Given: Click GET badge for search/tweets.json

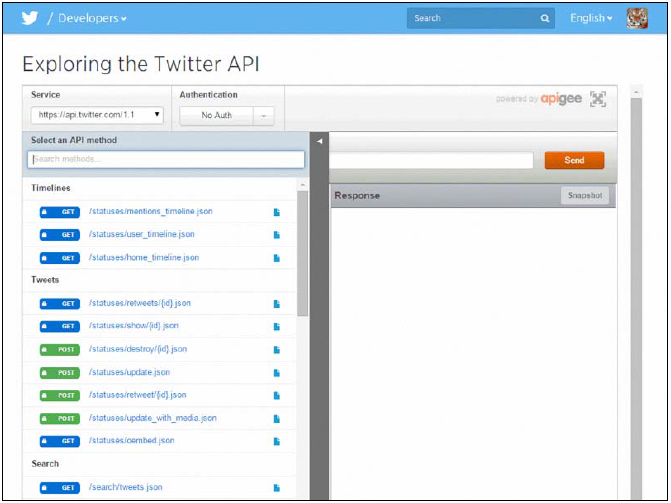Looking at the screenshot, I should [x=59, y=488].
